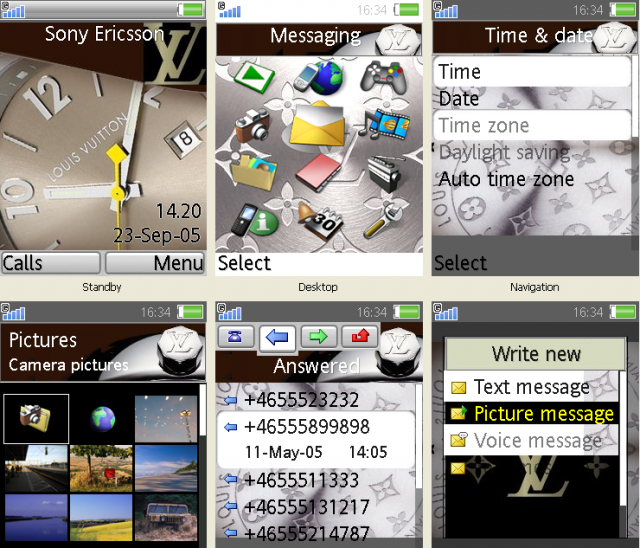Open the Media player film-and-note icon

384,123
